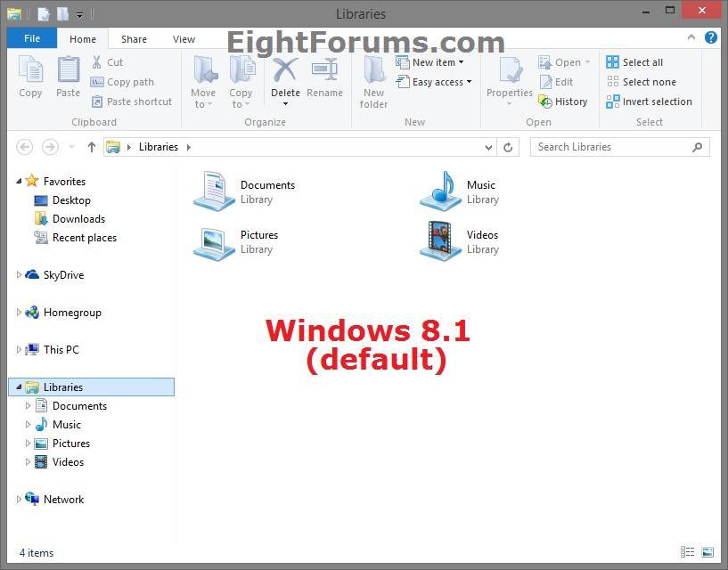Viewport: 728px width, 570px height.
Task: Open the Videos library icon
Action: tap(440, 241)
